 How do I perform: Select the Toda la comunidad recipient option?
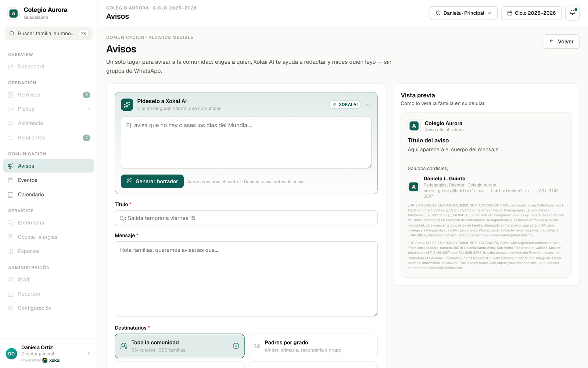click(179, 346)
